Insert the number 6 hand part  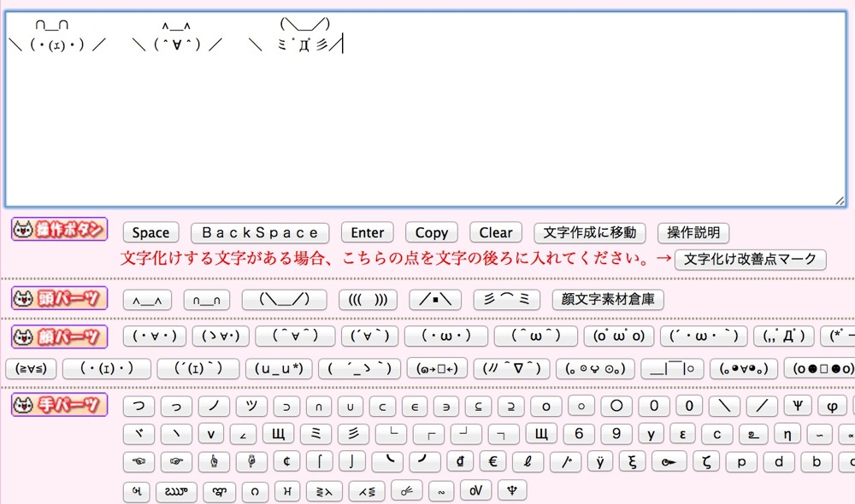pyautogui.click(x=579, y=434)
